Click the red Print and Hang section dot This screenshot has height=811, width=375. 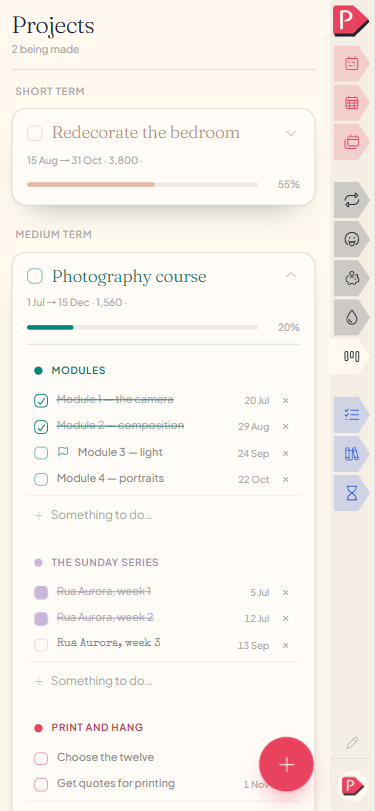click(38, 728)
